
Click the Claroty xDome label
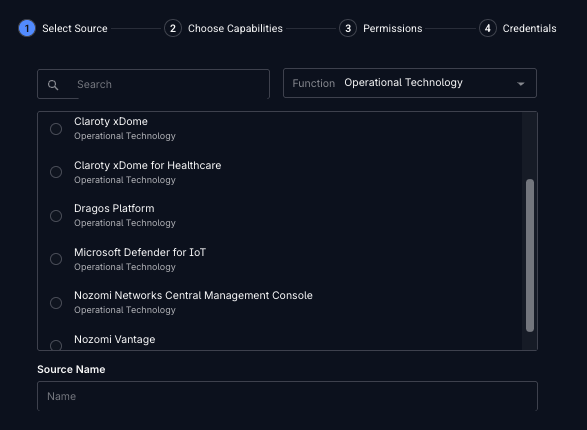(x=111, y=122)
